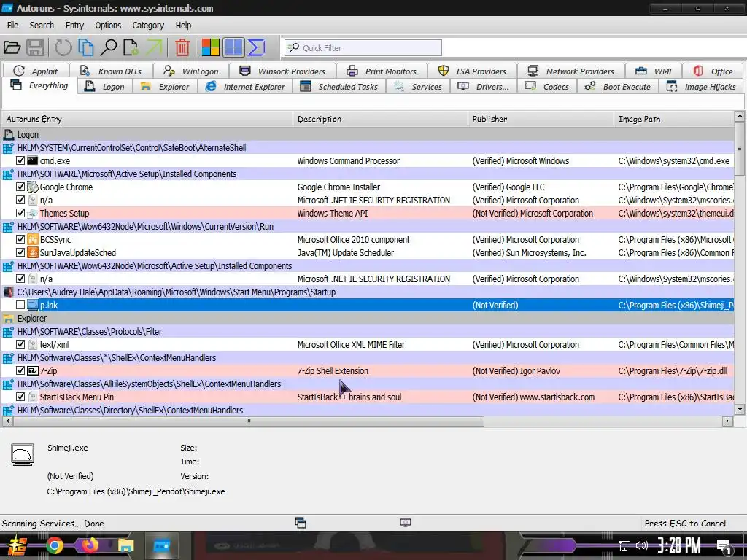Open Find with the magnifying glass toolbar icon
This screenshot has width=747, height=560.
[x=109, y=47]
